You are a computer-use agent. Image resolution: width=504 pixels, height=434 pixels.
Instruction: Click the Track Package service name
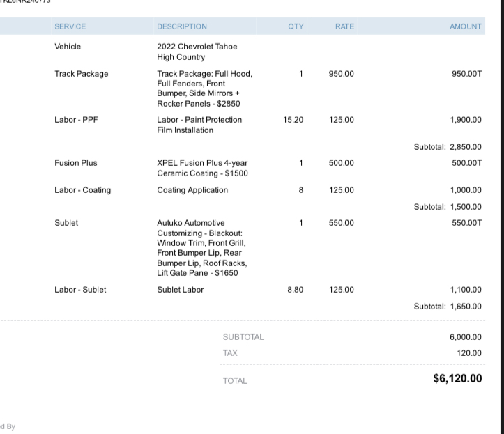[x=82, y=74]
